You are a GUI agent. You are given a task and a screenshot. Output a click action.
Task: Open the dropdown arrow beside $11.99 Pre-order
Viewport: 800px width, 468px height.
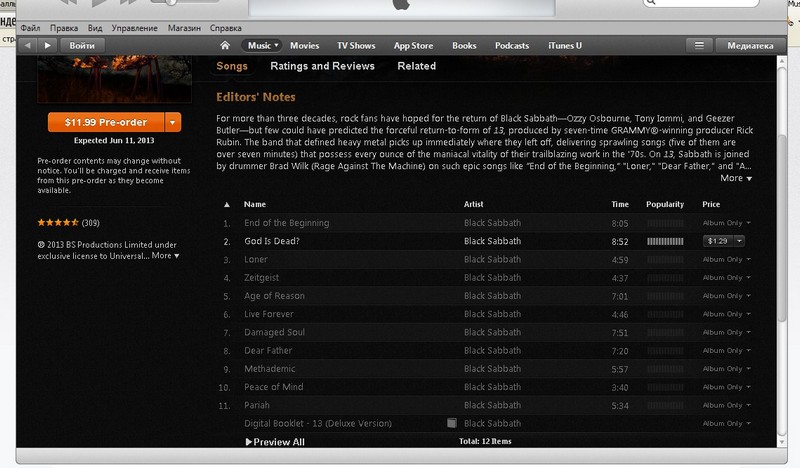[172, 122]
